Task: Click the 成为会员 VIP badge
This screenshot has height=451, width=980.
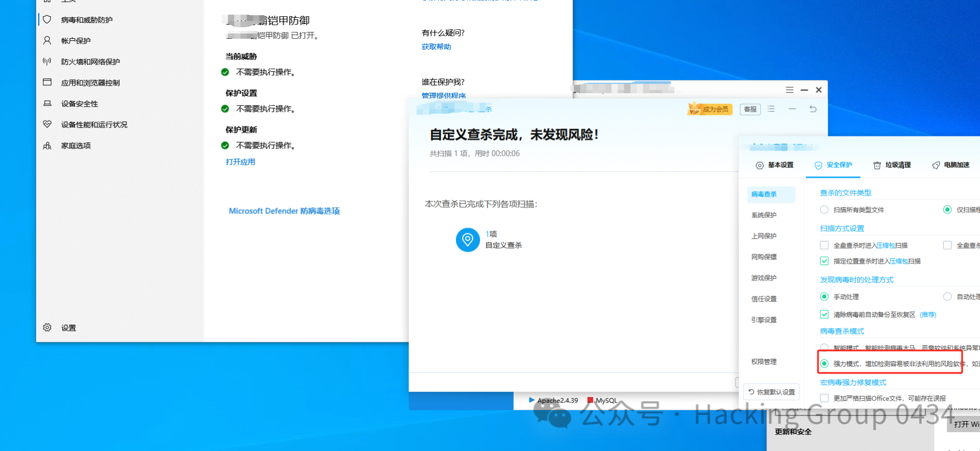Action: [x=710, y=109]
